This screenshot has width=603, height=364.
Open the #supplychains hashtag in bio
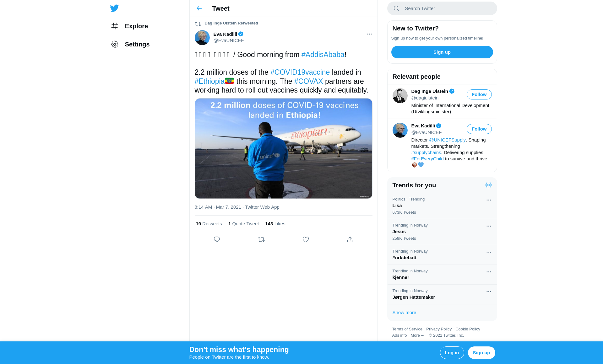pyautogui.click(x=426, y=153)
